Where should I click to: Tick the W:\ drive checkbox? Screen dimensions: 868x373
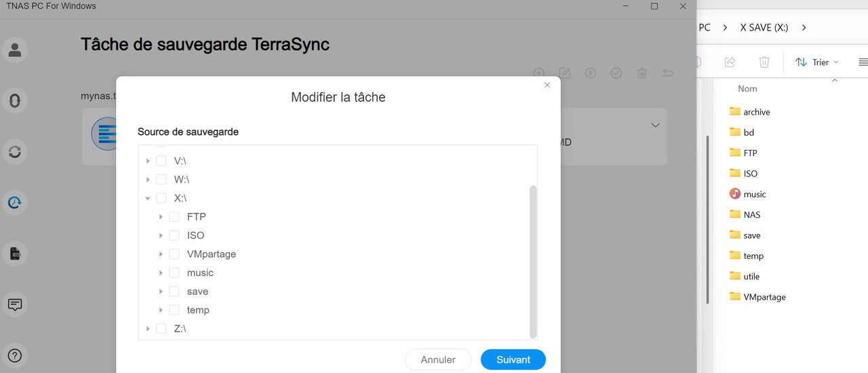[161, 180]
